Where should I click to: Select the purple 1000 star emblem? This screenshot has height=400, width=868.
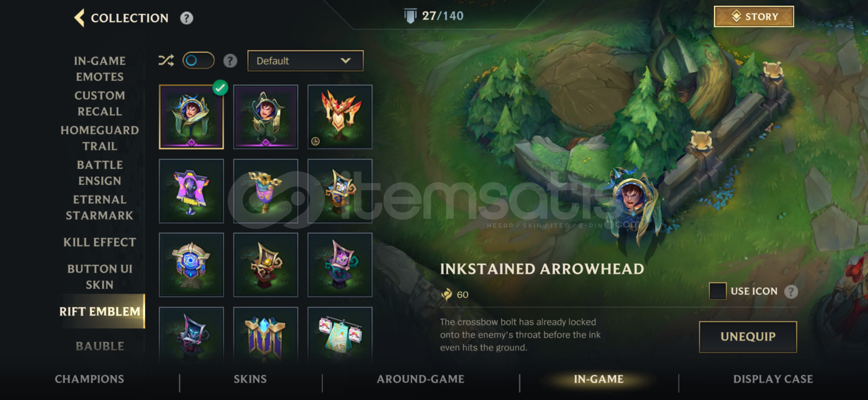tap(191, 191)
